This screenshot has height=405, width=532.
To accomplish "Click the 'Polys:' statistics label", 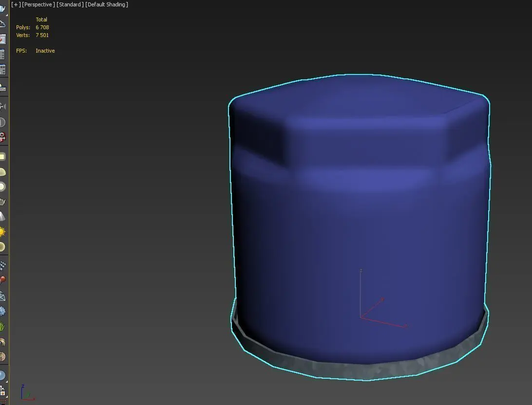I will tap(23, 27).
